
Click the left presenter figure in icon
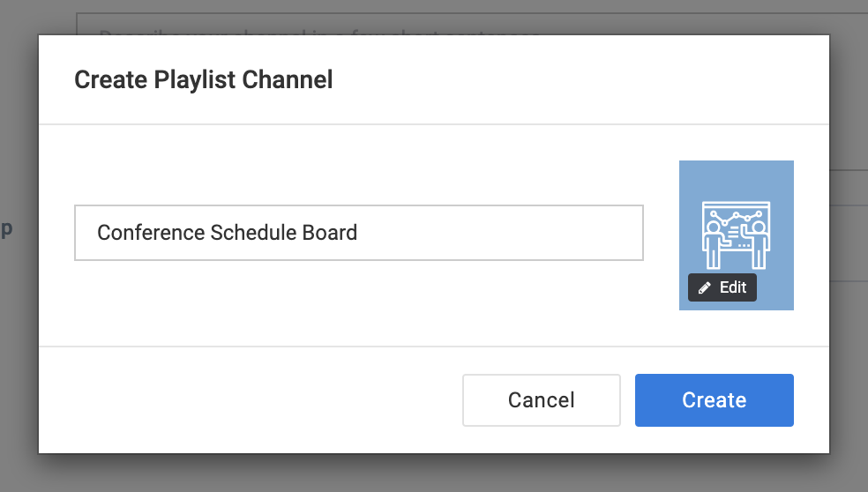coord(715,244)
